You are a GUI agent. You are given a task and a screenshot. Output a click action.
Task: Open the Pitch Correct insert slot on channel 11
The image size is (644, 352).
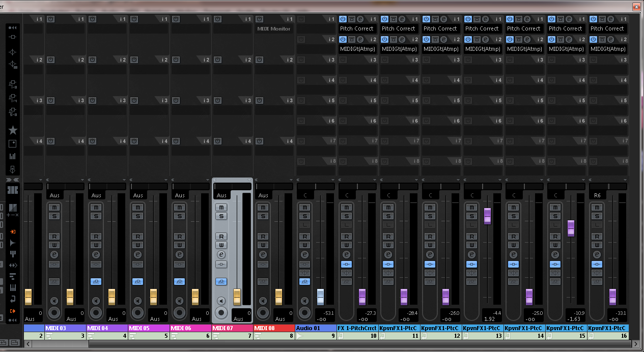click(x=399, y=28)
